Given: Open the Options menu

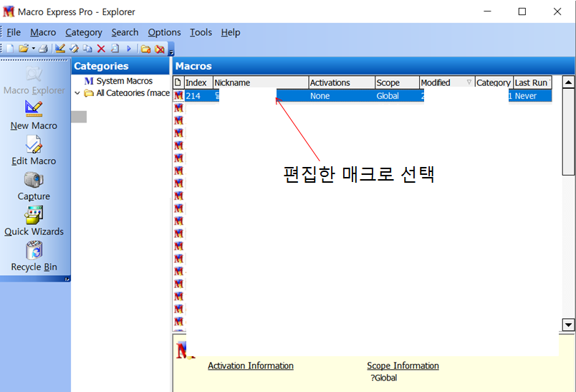Looking at the screenshot, I should pos(164,32).
